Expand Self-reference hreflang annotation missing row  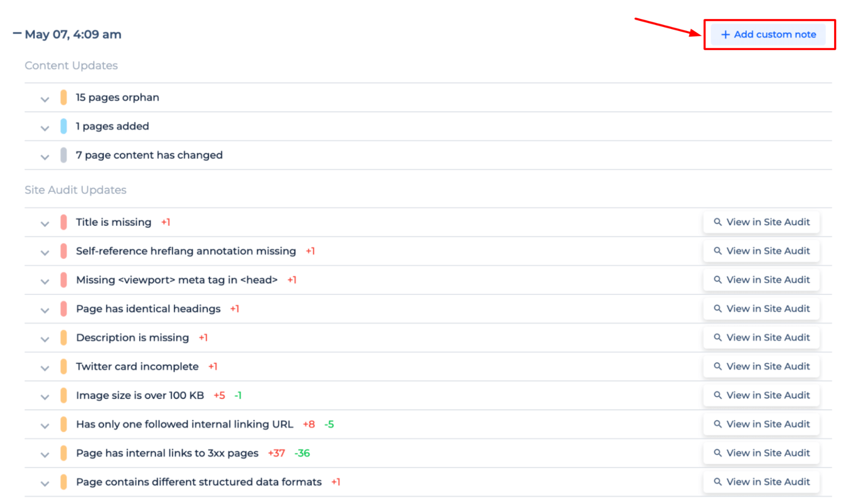[x=45, y=253]
